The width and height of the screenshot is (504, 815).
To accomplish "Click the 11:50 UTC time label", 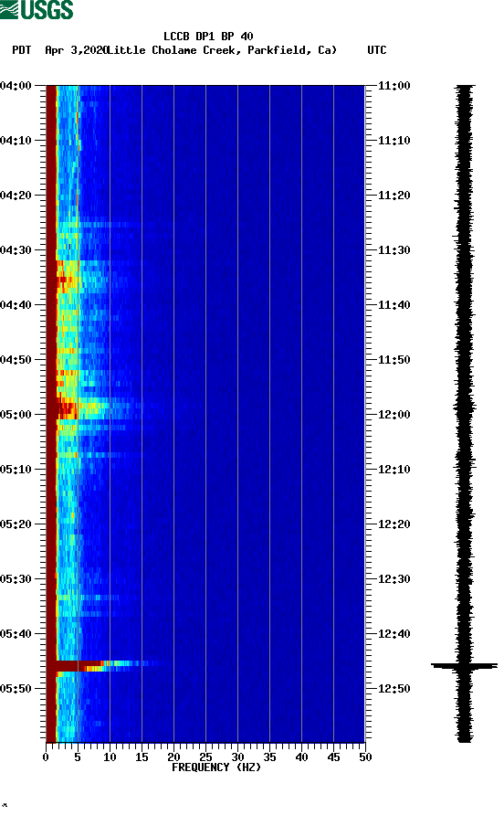I will (x=394, y=360).
